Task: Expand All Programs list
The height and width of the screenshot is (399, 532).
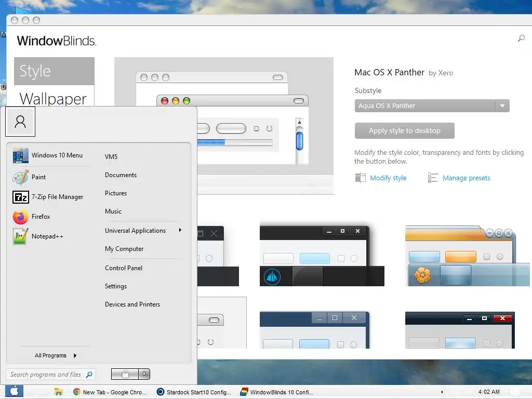Action: point(55,355)
